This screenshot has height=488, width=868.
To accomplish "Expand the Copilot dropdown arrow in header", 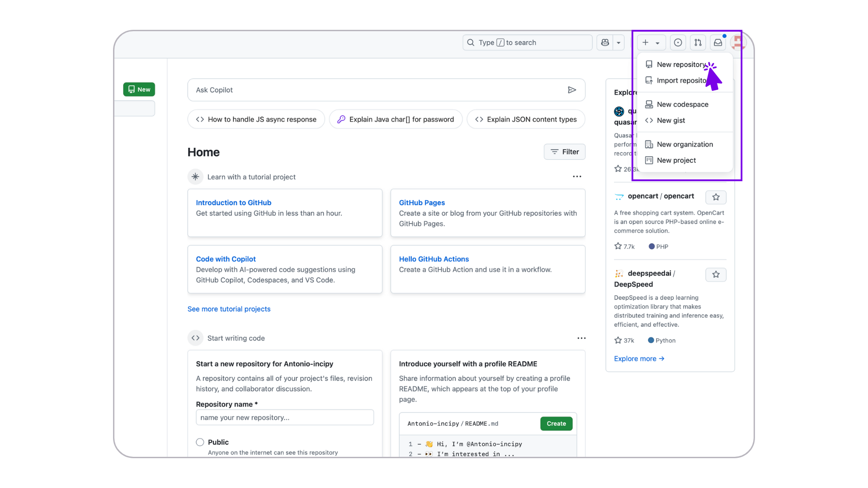I will [618, 42].
